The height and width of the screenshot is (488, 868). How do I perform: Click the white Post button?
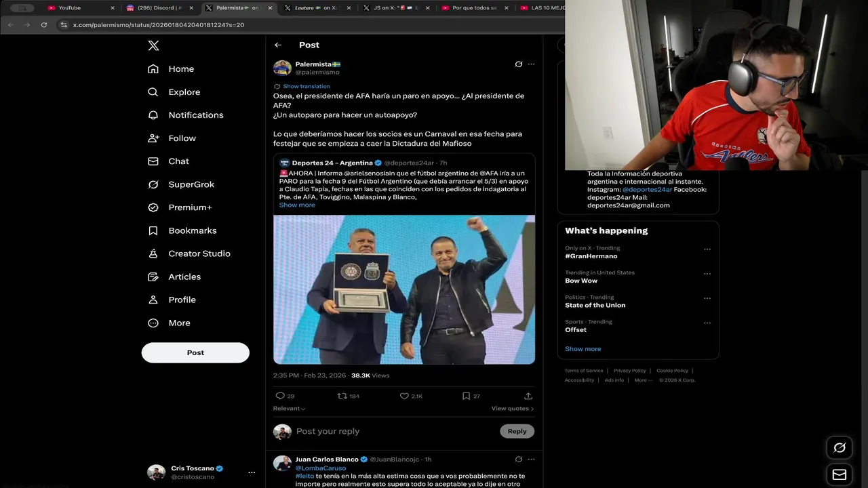click(x=195, y=352)
